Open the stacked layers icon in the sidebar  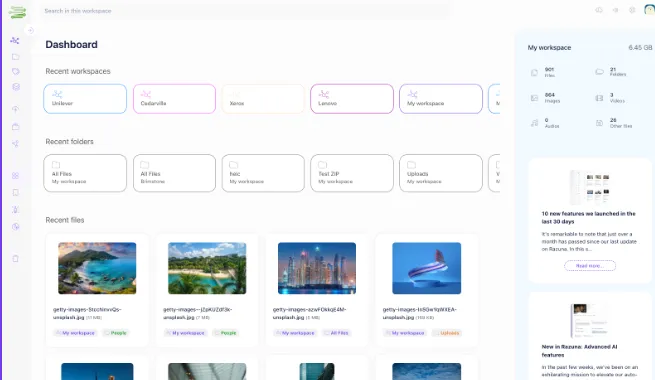[16, 87]
